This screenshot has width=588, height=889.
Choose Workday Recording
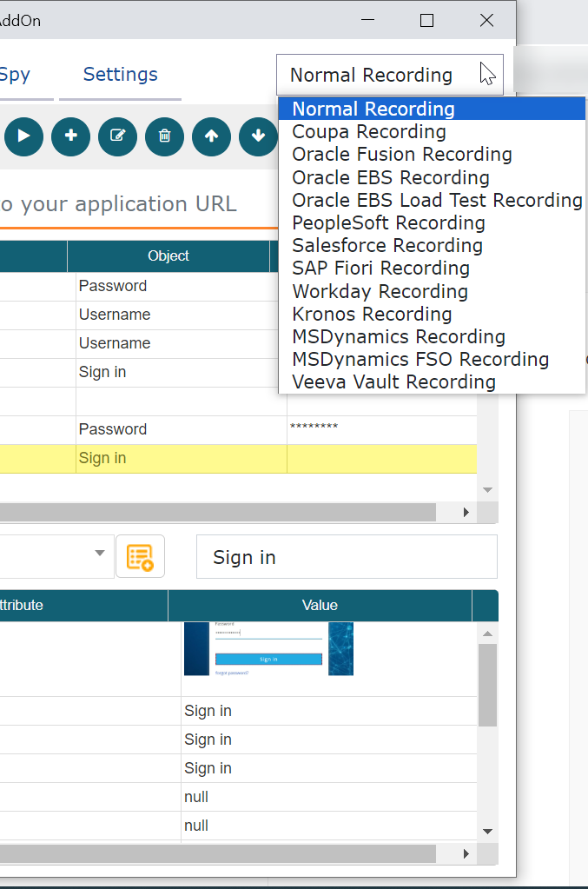click(432, 291)
